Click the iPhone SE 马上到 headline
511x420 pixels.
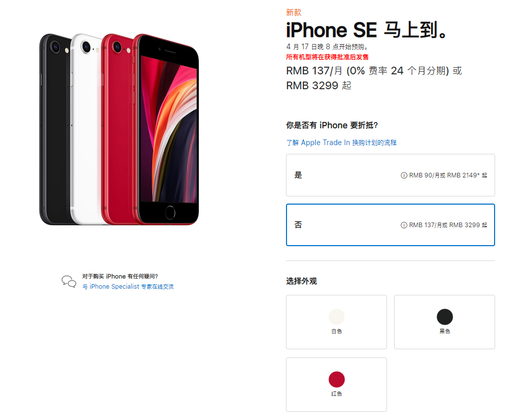tap(366, 30)
